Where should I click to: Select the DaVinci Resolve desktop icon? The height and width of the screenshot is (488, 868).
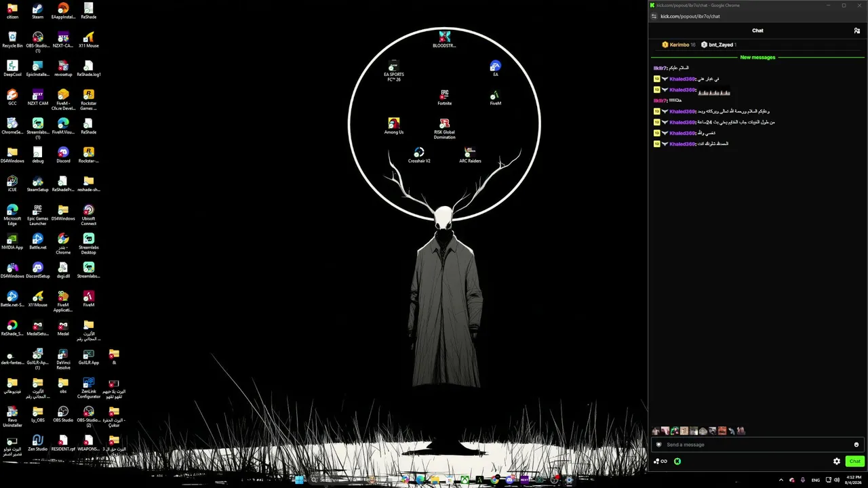coord(63,359)
